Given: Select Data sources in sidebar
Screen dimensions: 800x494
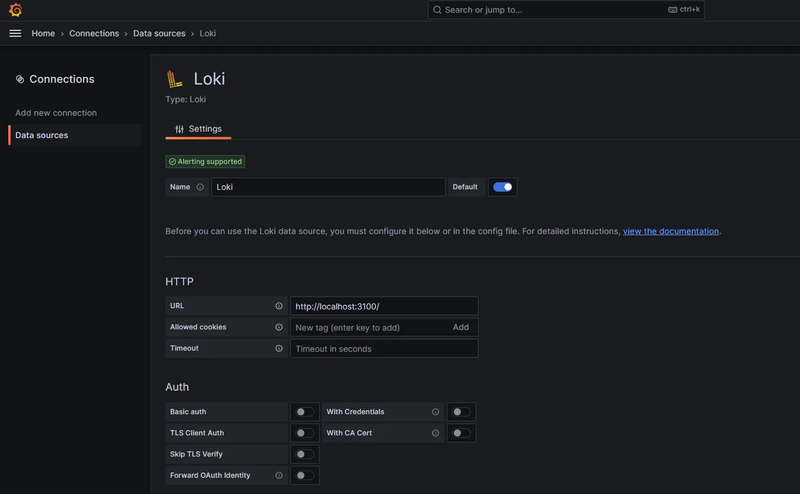Looking at the screenshot, I should [74, 135].
